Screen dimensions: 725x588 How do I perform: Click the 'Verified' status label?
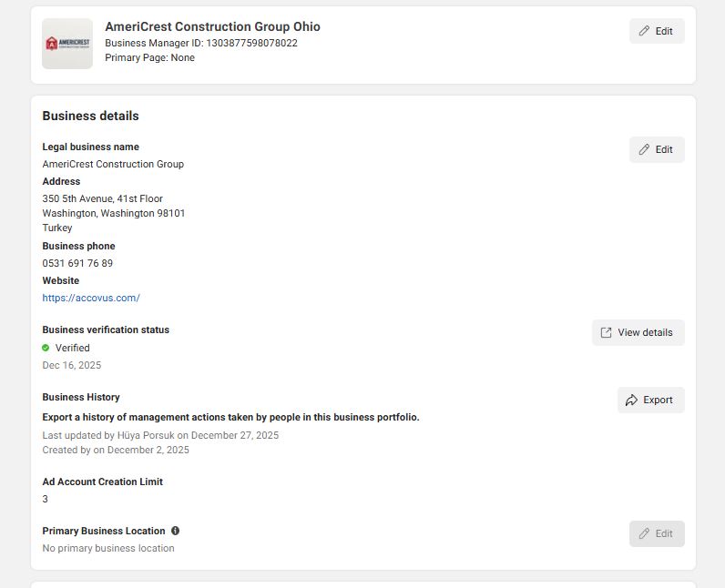point(73,348)
